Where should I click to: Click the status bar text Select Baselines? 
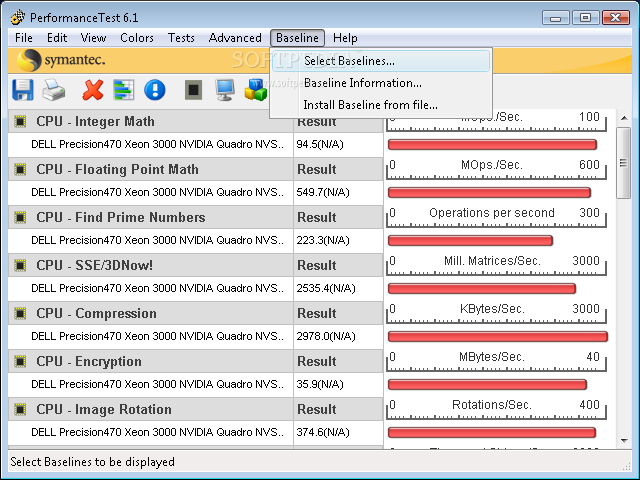click(92, 462)
